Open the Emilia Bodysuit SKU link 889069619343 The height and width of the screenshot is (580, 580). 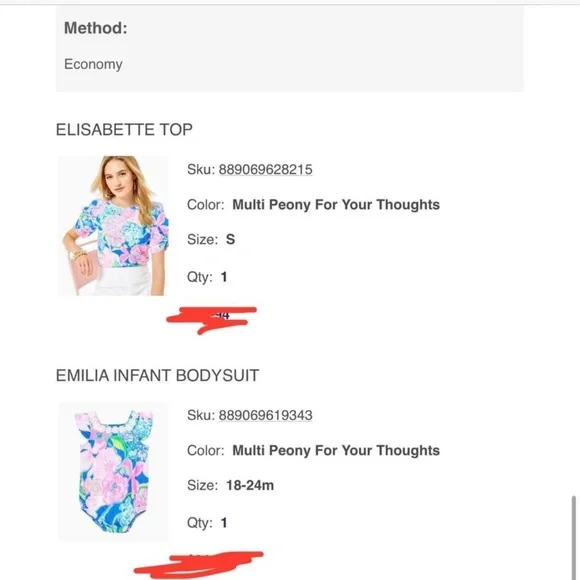(265, 415)
